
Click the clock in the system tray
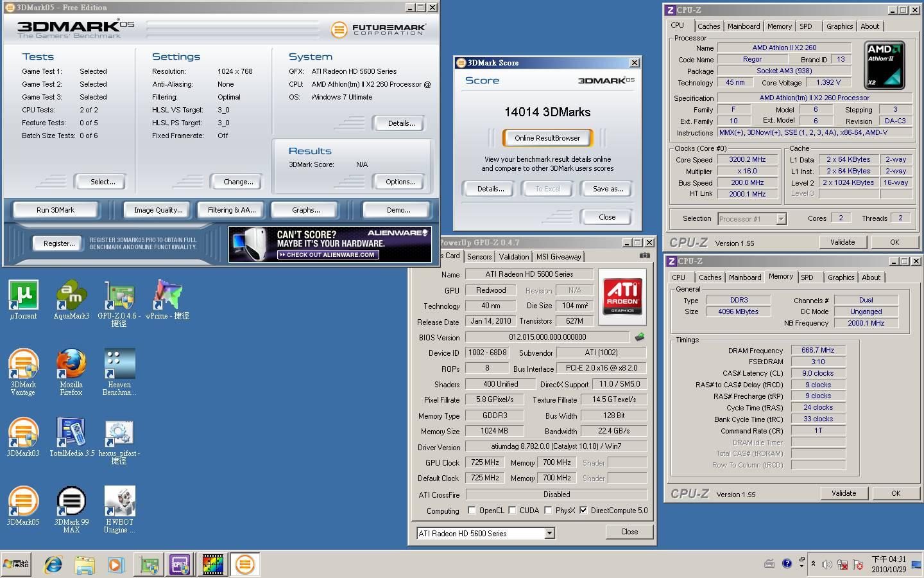coord(889,564)
